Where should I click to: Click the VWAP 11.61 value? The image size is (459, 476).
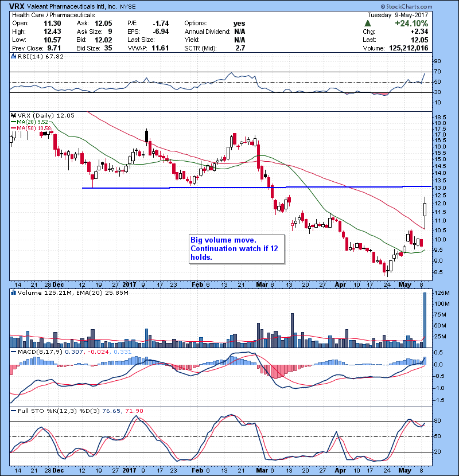tap(160, 48)
